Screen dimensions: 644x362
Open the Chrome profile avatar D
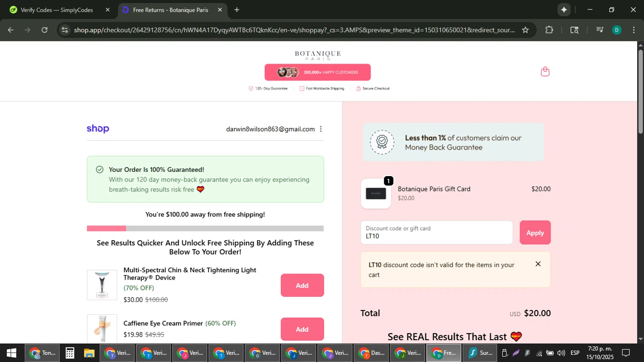[x=617, y=30]
